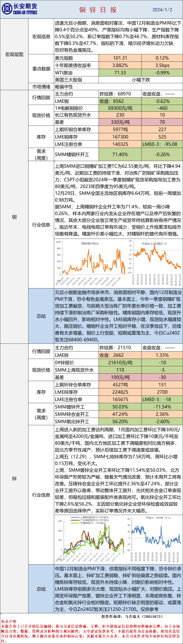Image resolution: width=183 pixels, height=644 pixels.
Task: Select the 铜 section label
Action: point(14,217)
